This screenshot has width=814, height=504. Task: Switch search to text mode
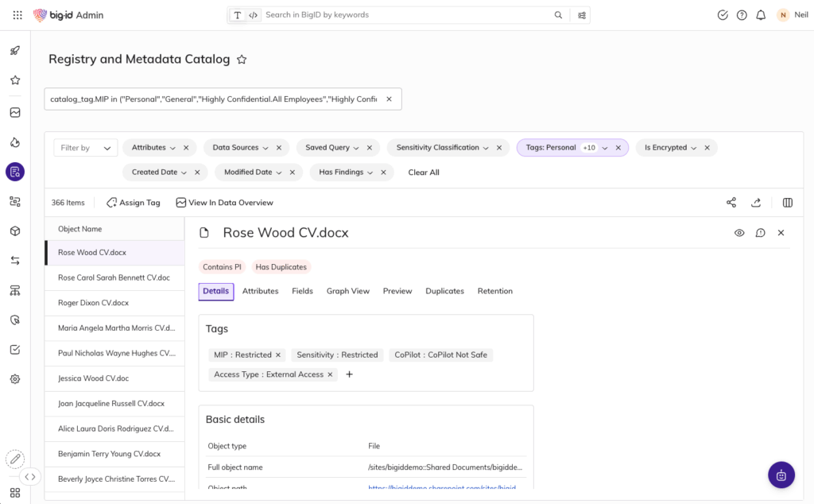(x=238, y=15)
